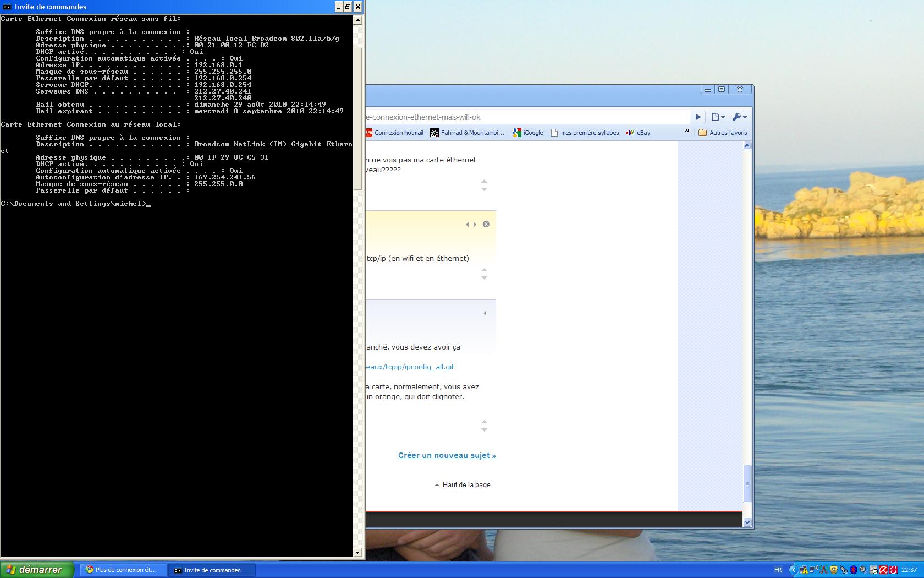
Task: Open the Autres favoris bookmarks folder
Action: pyautogui.click(x=723, y=133)
